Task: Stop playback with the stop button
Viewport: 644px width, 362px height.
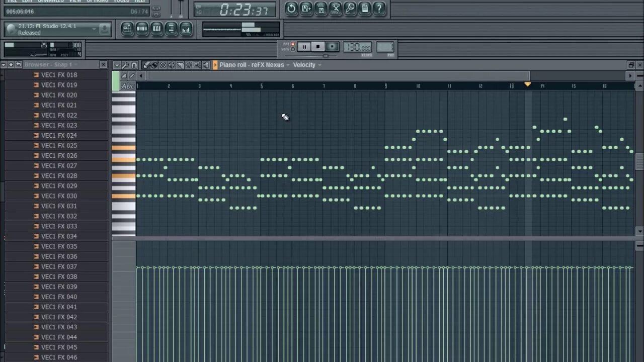Action: pyautogui.click(x=317, y=47)
